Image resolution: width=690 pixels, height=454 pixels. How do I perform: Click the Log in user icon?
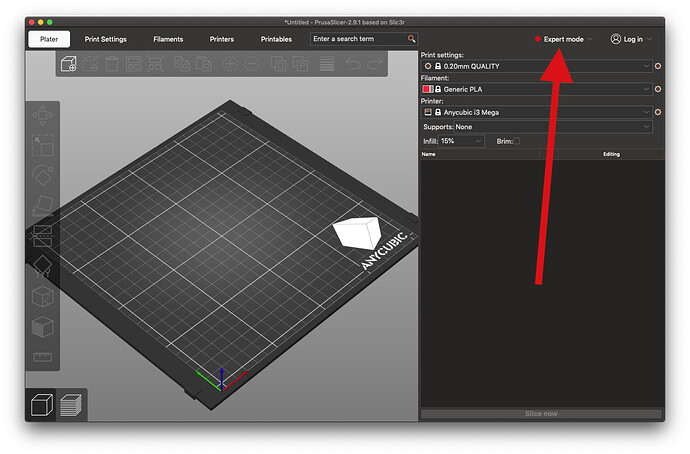[616, 39]
